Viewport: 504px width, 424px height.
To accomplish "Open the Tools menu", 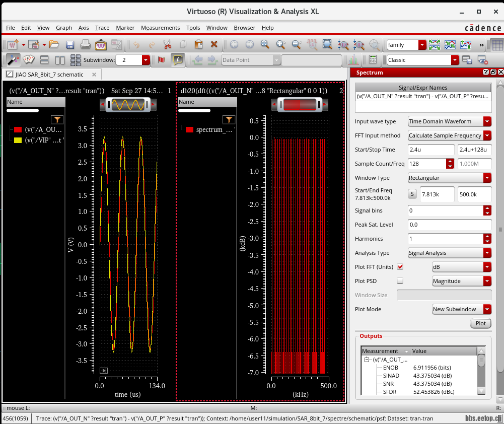I will click(x=193, y=28).
